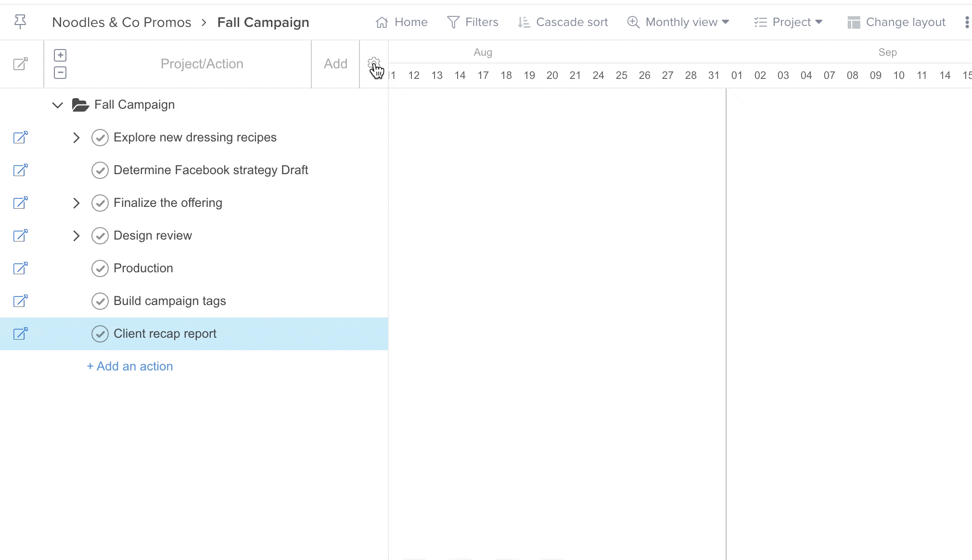Mark Build campaign tags as complete
The width and height of the screenshot is (972, 560).
[100, 301]
